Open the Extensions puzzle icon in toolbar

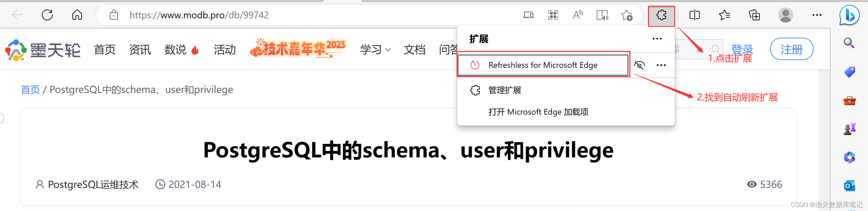coord(661,15)
